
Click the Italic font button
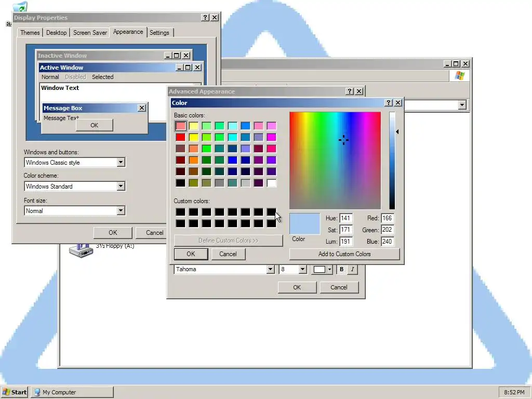coord(353,270)
